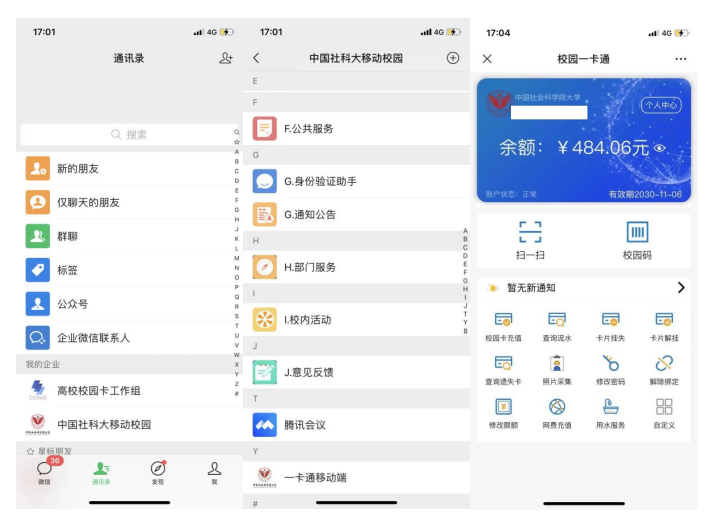Open 仅聊天的朋友 list
Screen dimensions: 710x523
pos(130,202)
